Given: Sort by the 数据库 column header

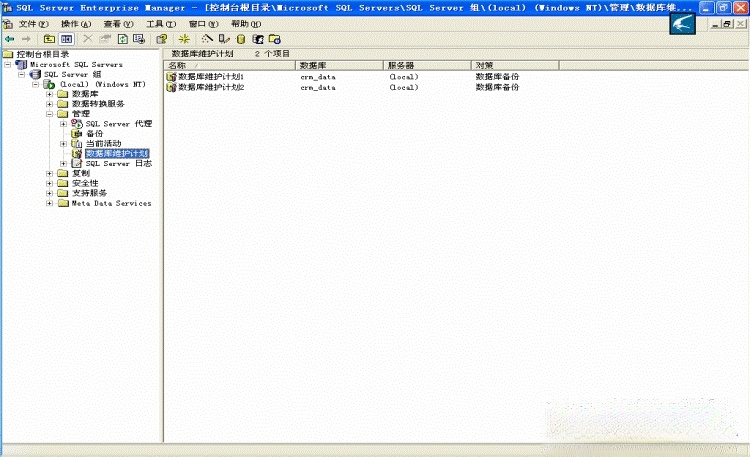Looking at the screenshot, I should (339, 66).
